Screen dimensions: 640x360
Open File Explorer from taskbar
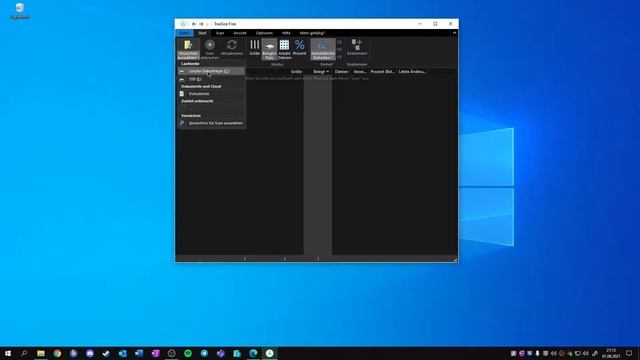[x=41, y=353]
